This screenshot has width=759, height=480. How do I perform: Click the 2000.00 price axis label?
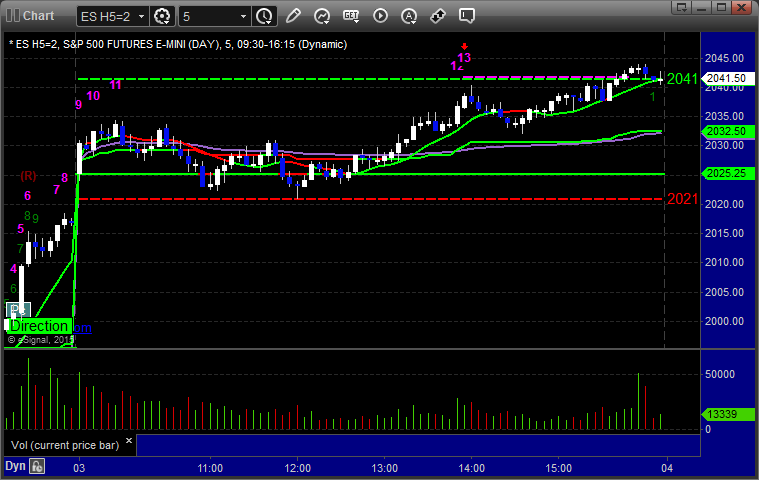click(x=724, y=321)
